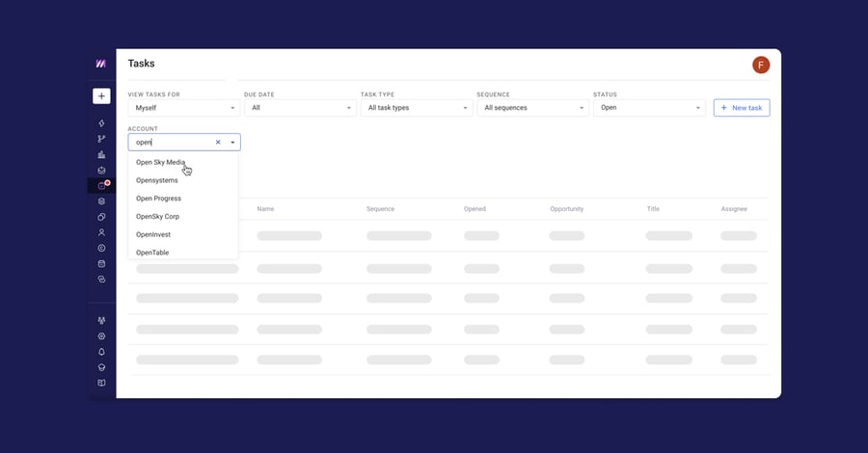
Task: Open the tasks icon with red badge
Action: tap(101, 185)
